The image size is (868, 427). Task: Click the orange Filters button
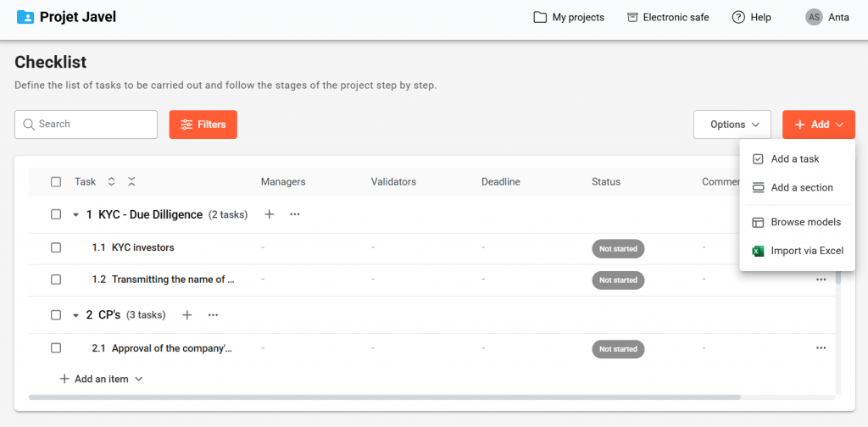203,125
